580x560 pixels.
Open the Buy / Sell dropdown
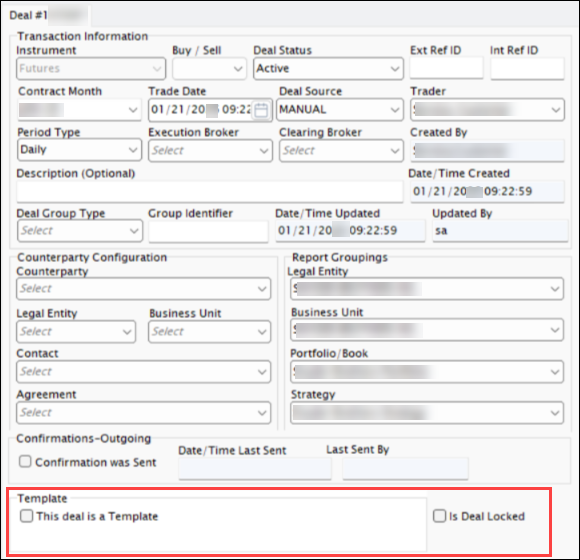[209, 68]
